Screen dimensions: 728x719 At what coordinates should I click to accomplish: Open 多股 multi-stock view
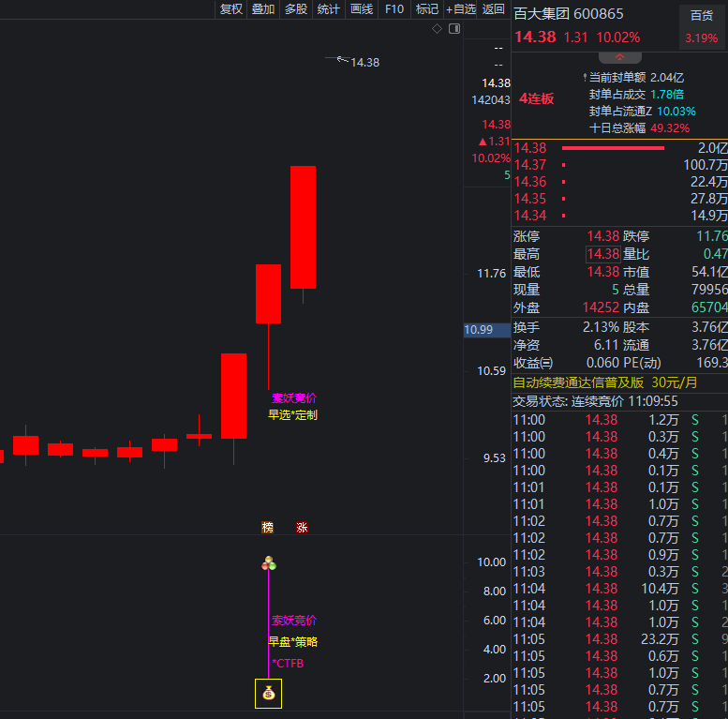point(296,9)
